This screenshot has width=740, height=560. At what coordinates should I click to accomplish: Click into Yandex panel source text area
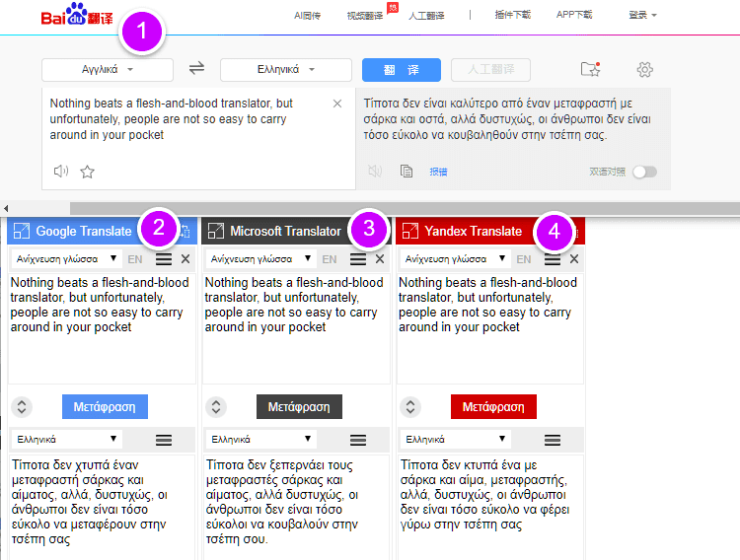click(490, 328)
